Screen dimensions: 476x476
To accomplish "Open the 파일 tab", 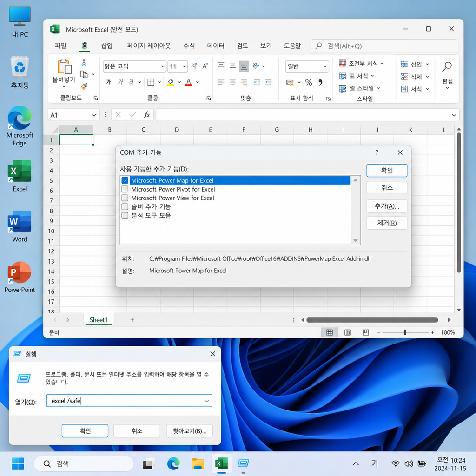I will pos(60,46).
